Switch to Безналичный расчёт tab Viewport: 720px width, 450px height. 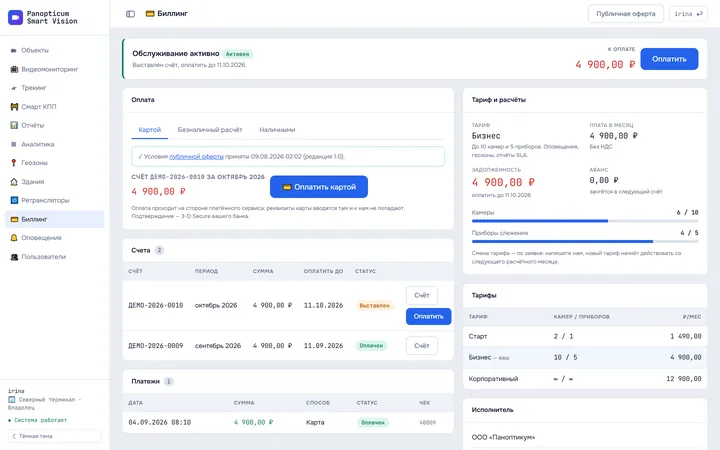[x=210, y=130]
